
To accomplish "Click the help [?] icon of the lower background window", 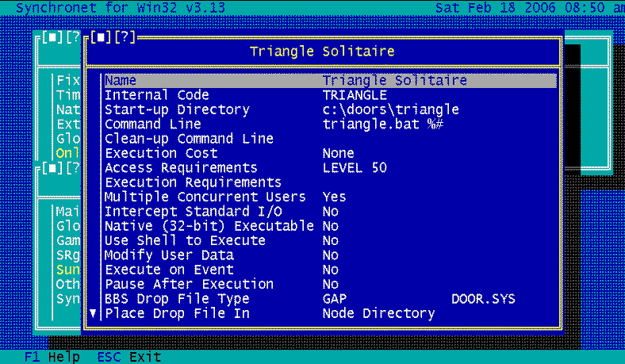I will pos(71,168).
